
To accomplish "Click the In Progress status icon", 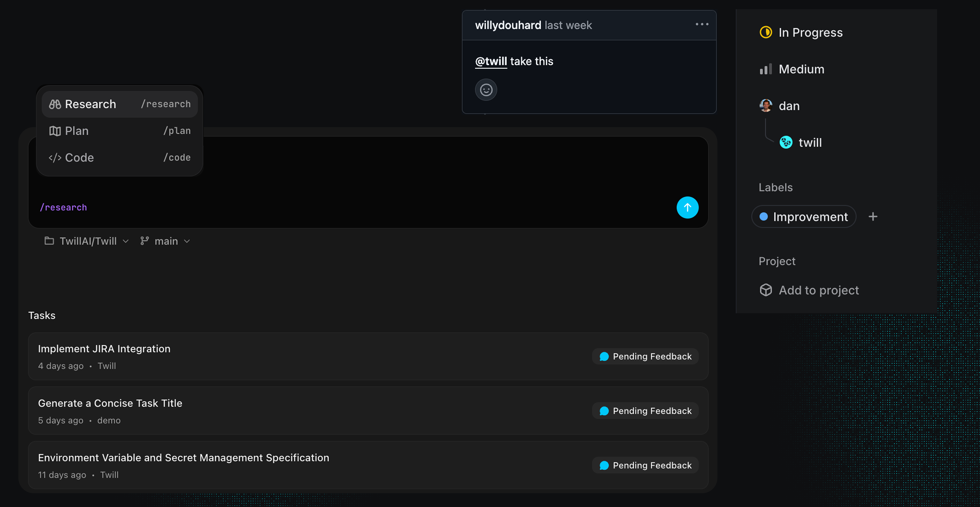I will point(765,32).
